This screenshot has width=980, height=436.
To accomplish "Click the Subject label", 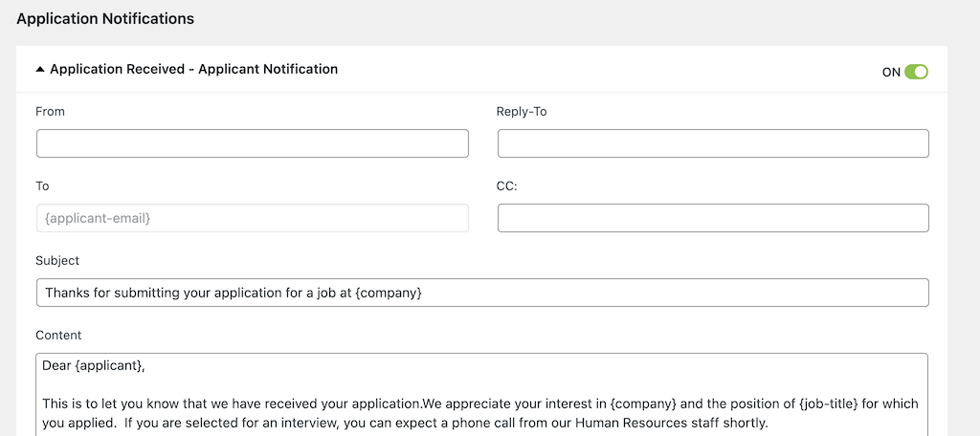I will [x=57, y=260].
